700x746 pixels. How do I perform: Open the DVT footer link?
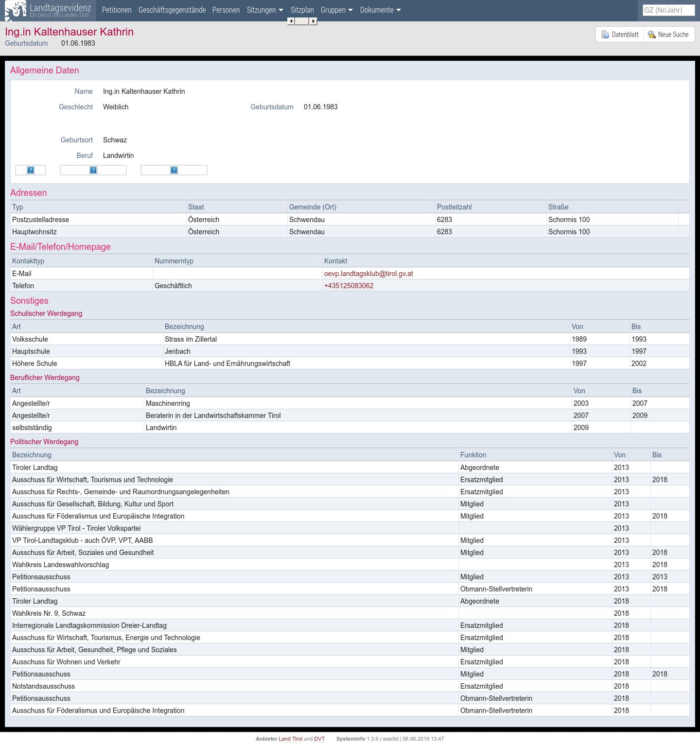click(319, 739)
